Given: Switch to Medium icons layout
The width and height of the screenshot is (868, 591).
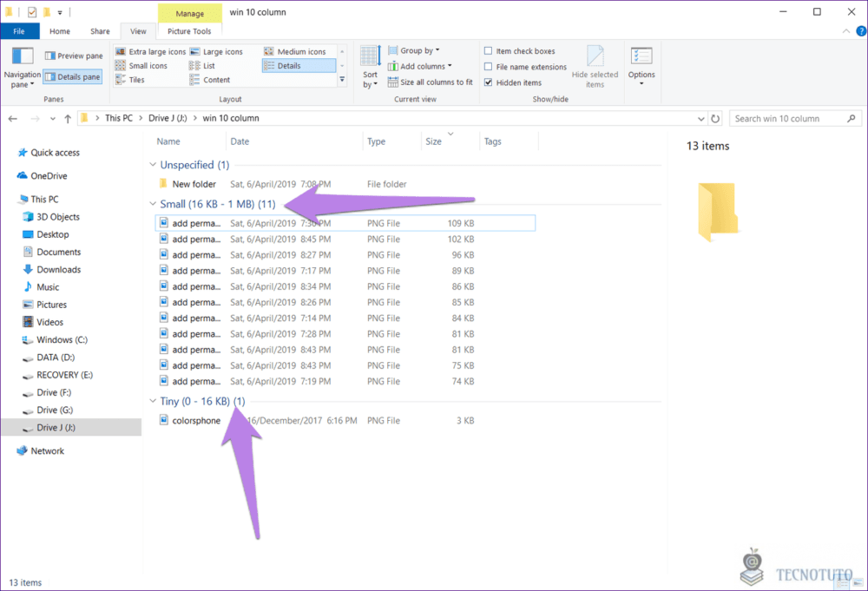Looking at the screenshot, I should pyautogui.click(x=295, y=51).
